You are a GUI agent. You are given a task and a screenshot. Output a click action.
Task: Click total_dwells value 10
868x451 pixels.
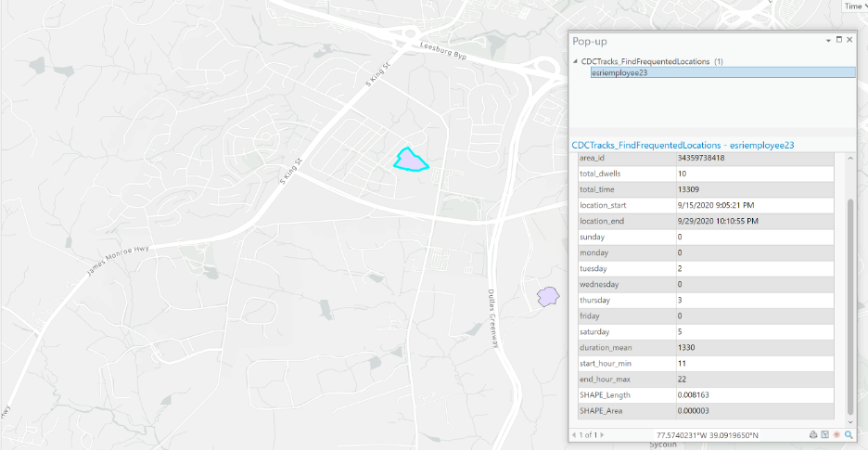[x=682, y=174]
